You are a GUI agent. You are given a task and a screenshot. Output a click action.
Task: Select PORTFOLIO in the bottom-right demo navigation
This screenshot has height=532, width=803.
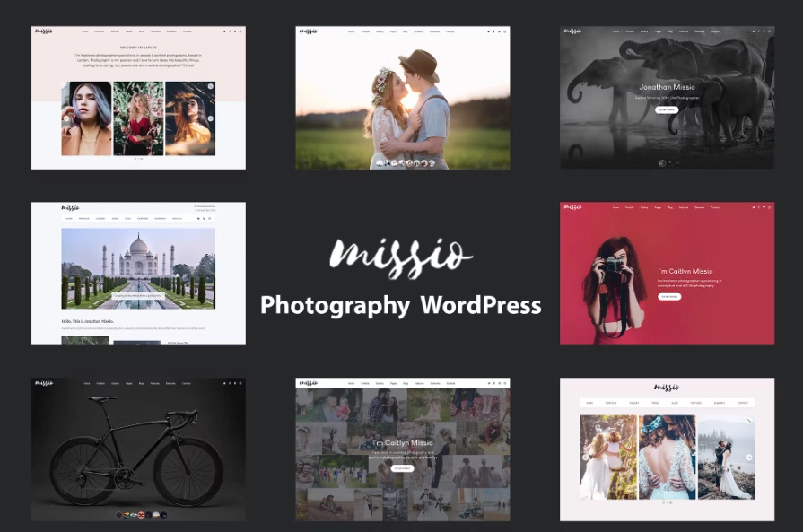pos(609,402)
